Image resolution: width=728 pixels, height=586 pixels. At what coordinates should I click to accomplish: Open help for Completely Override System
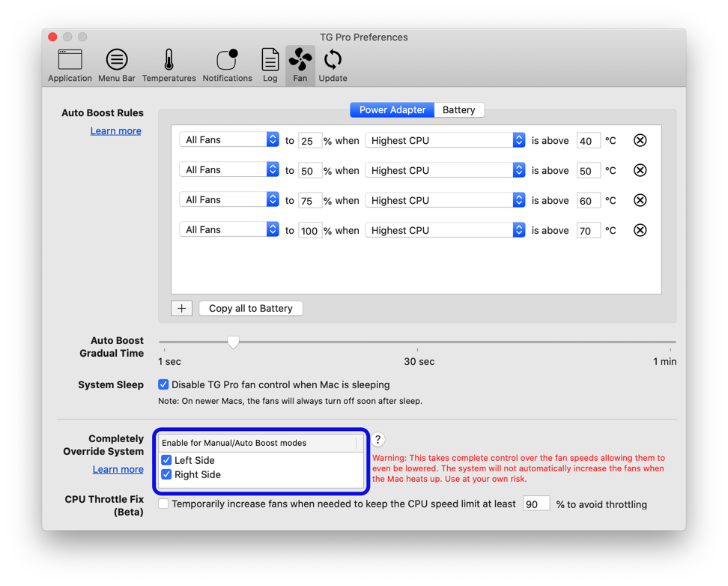(x=378, y=440)
